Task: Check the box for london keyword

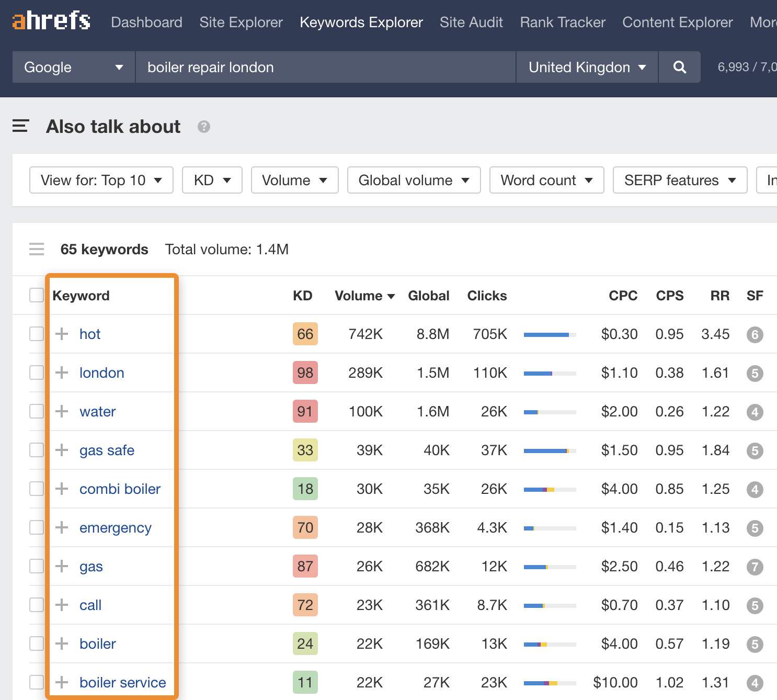Action: tap(37, 372)
